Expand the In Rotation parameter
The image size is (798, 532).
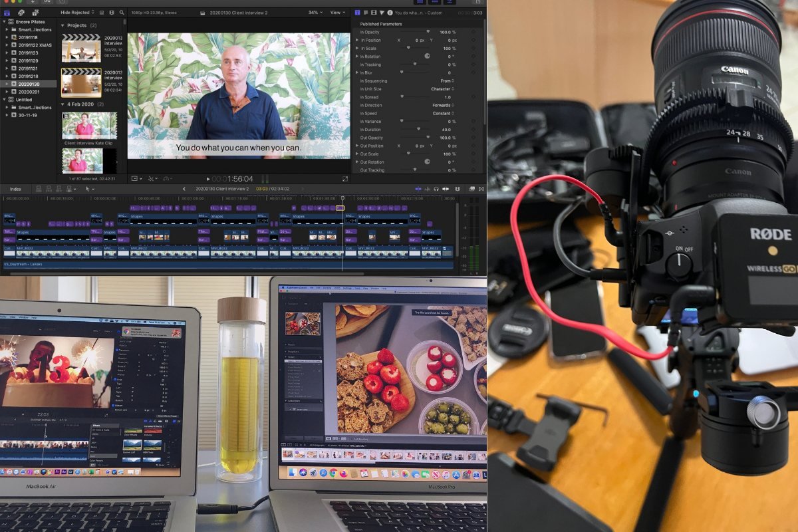[x=357, y=57]
